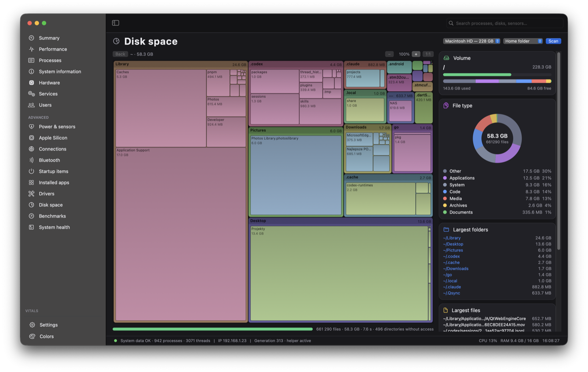Click the scan progress bar below treemap
Image resolution: width=588 pixels, height=372 pixels.
(213, 329)
